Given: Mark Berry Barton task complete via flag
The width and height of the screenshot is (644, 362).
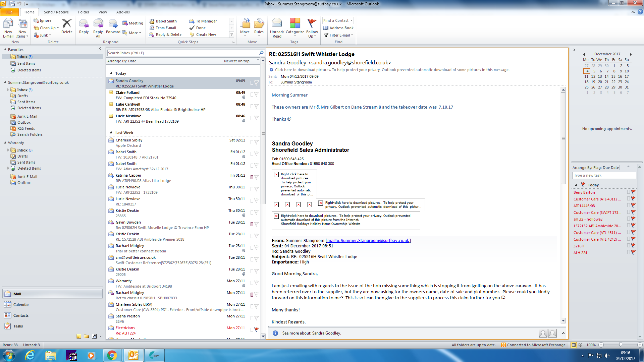Looking at the screenshot, I should [x=633, y=192].
